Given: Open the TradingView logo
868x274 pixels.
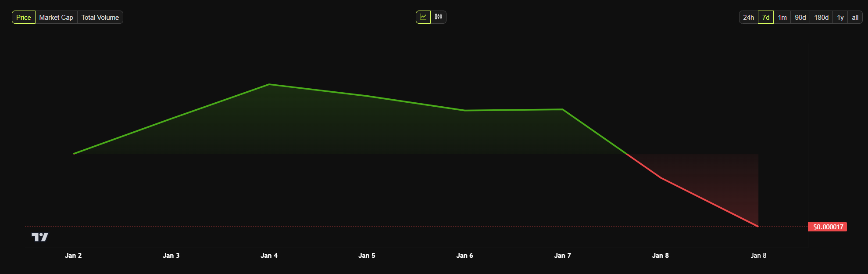Looking at the screenshot, I should [40, 237].
